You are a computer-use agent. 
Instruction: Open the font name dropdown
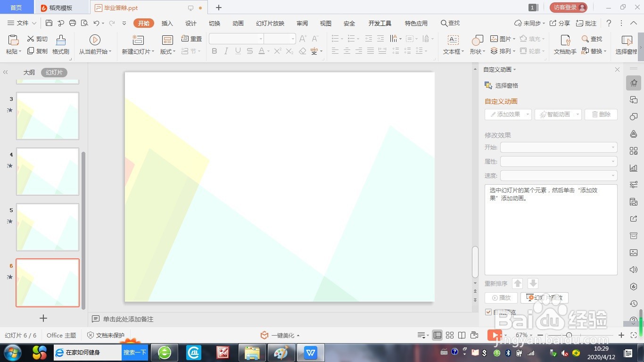click(261, 39)
